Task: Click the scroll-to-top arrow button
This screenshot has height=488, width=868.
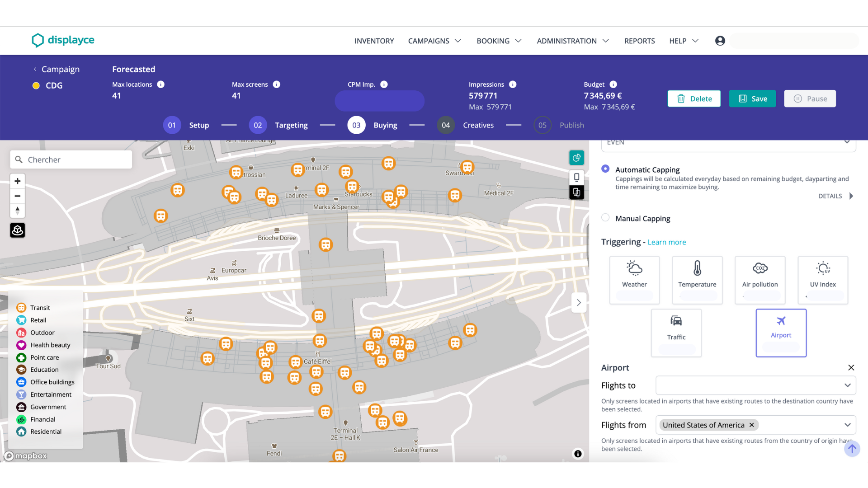Action: coord(852,449)
